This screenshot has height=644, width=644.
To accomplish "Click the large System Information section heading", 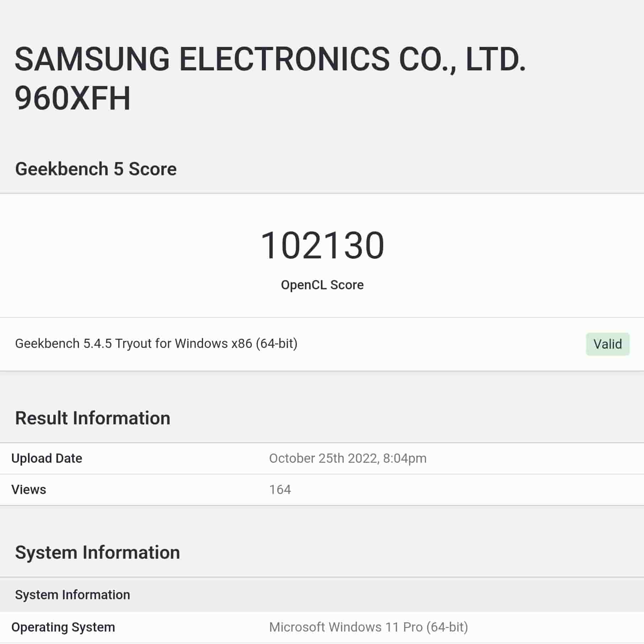I will point(97,553).
